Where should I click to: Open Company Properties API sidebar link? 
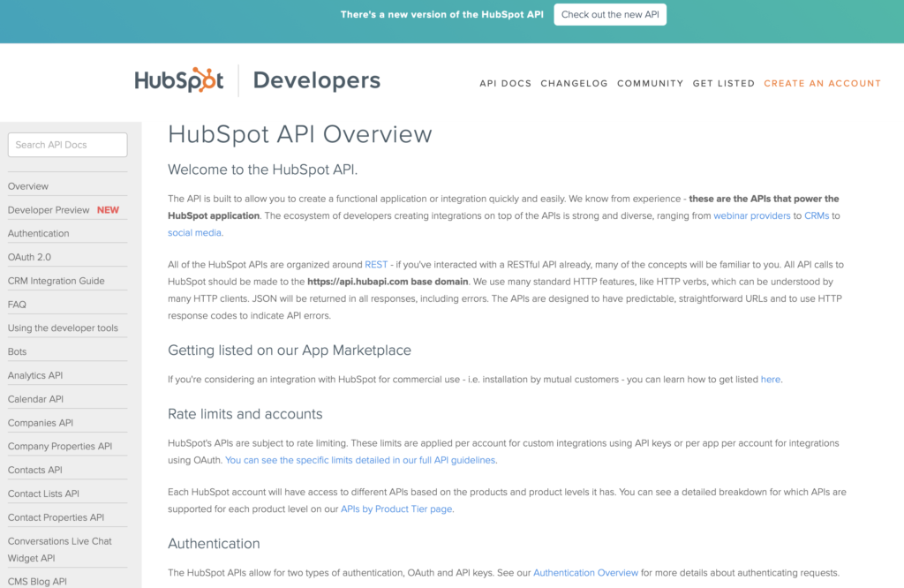click(60, 446)
